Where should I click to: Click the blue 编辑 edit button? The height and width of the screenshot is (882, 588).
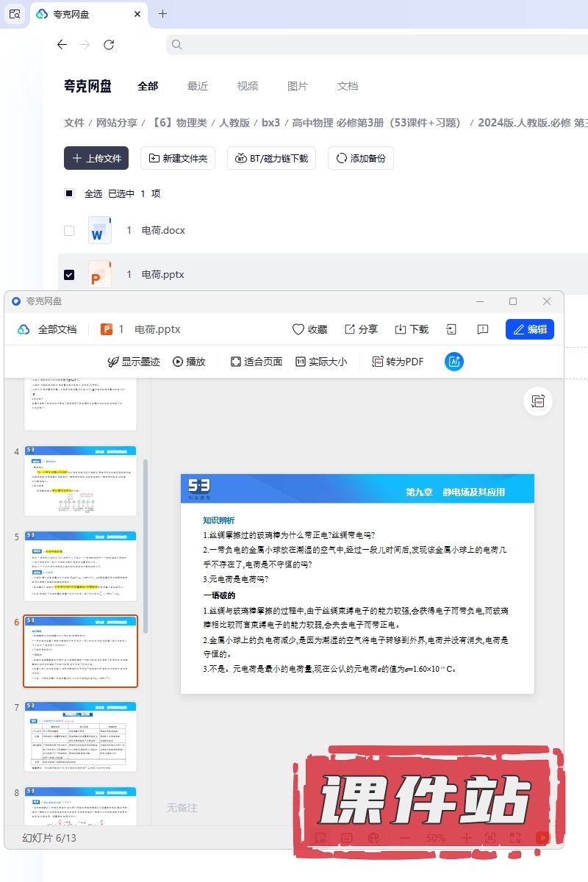click(x=530, y=329)
